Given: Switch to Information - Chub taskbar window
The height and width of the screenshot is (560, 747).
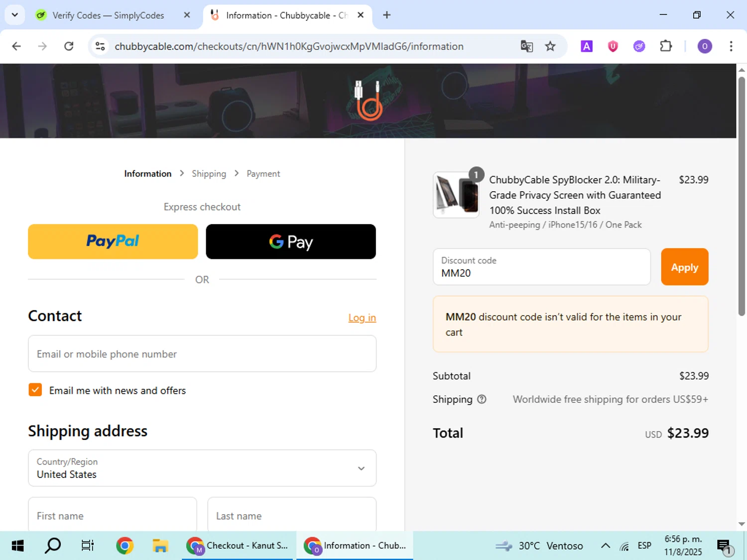Looking at the screenshot, I should pos(355,546).
